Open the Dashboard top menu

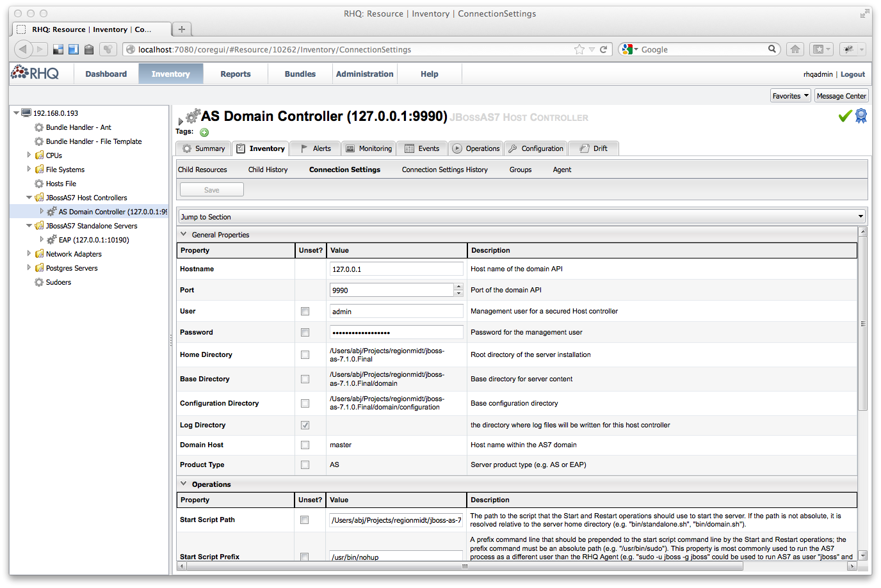click(x=106, y=74)
